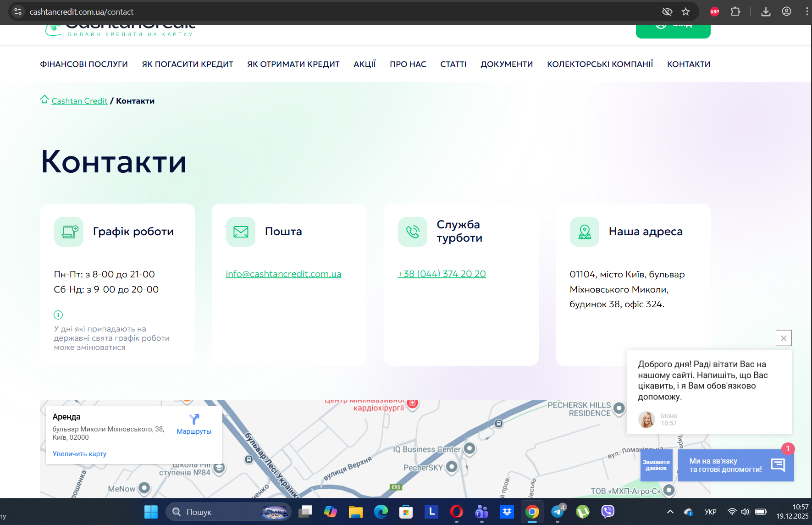Click the Windows taskbar Пошук search box
Image resolution: width=812 pixels, height=525 pixels.
click(x=228, y=512)
